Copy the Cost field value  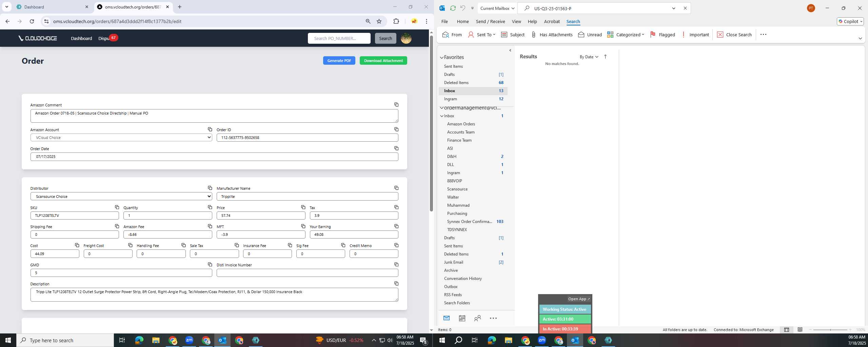77,245
